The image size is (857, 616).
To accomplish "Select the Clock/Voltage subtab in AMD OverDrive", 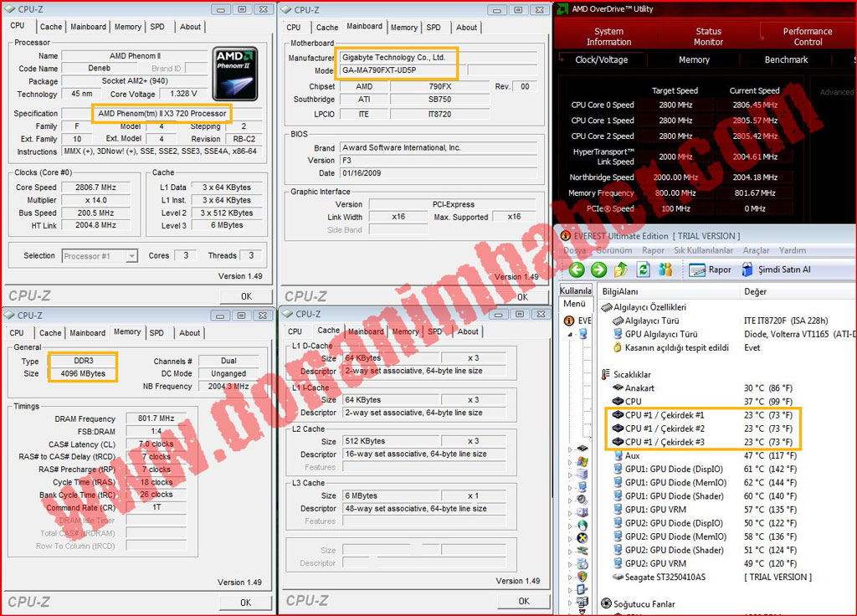I will [601, 59].
